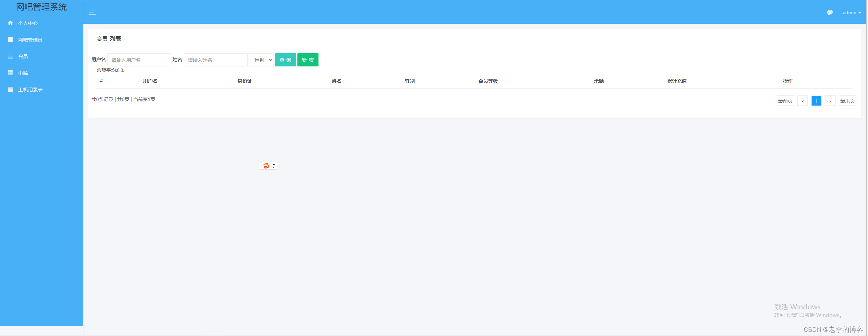Click the theme palette icon in header
The width and height of the screenshot is (868, 336).
[x=830, y=12]
